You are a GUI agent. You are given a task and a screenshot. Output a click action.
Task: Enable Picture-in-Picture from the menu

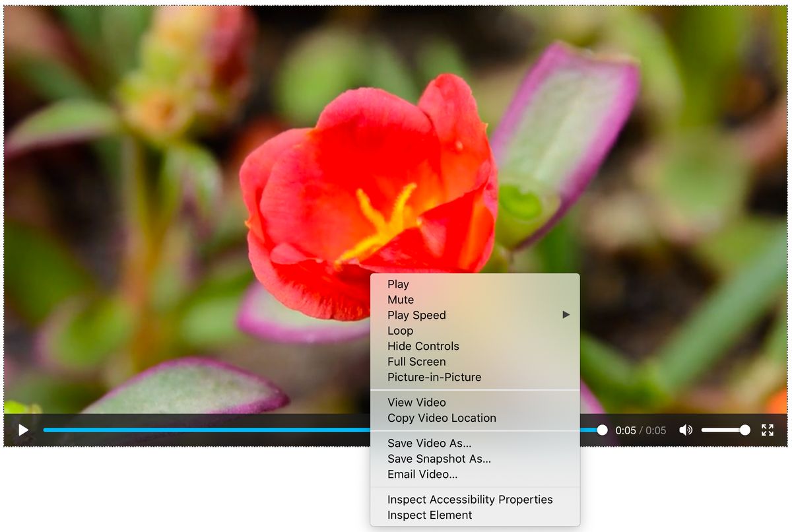pyautogui.click(x=434, y=378)
